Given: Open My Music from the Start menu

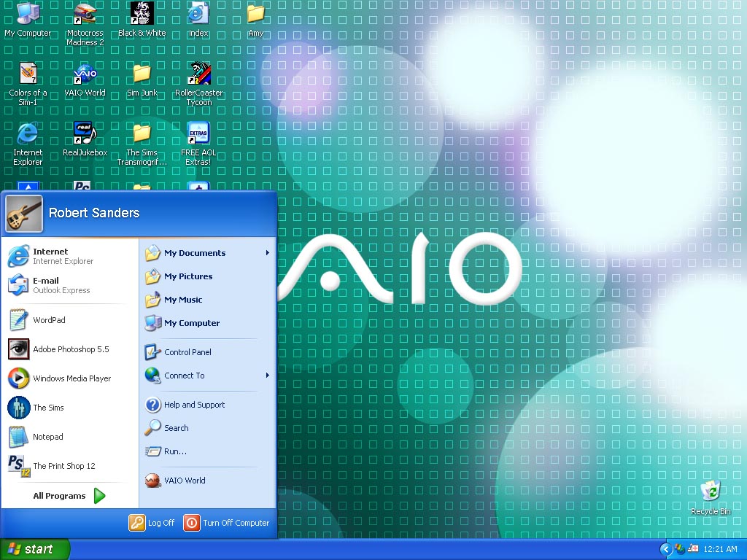Looking at the screenshot, I should click(x=208, y=300).
